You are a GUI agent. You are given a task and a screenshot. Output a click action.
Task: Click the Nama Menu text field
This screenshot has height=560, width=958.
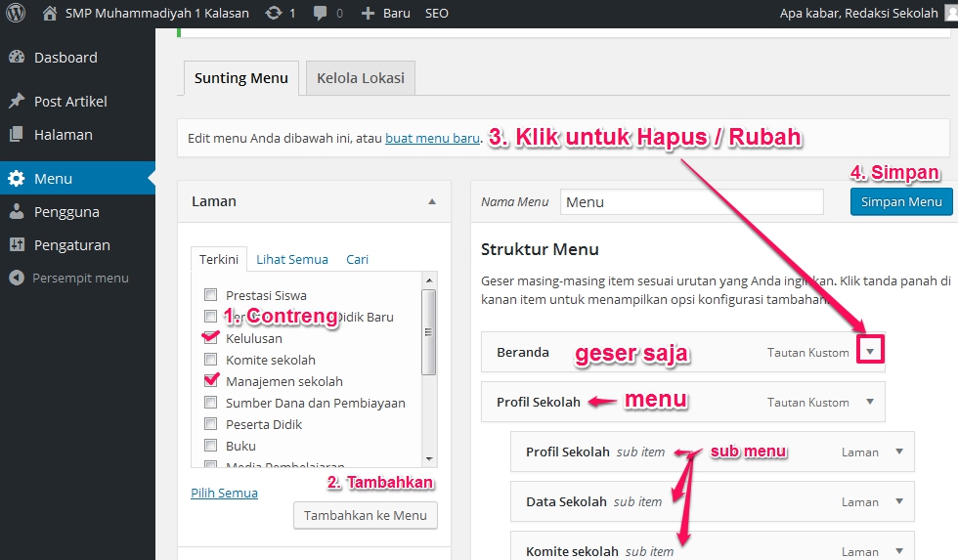point(691,202)
